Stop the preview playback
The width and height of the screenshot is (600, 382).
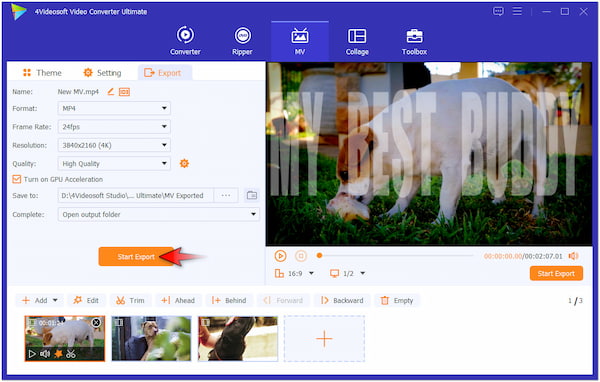(301, 256)
